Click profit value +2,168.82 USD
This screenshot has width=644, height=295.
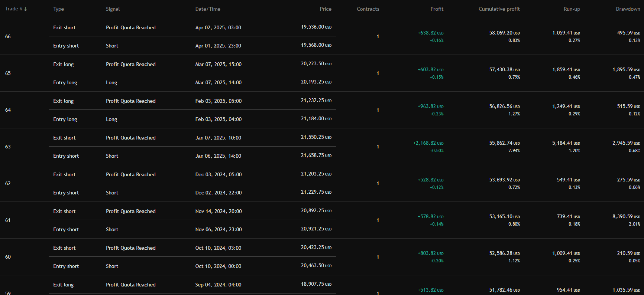pyautogui.click(x=428, y=143)
